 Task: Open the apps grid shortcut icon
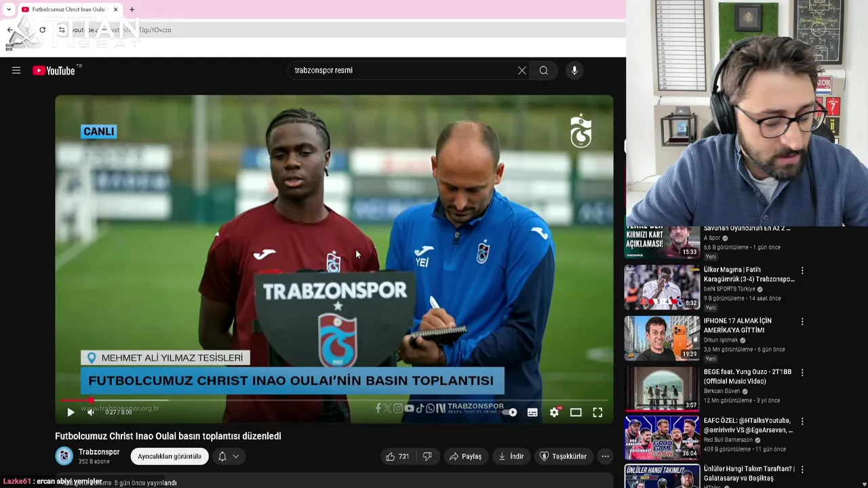(9, 47)
